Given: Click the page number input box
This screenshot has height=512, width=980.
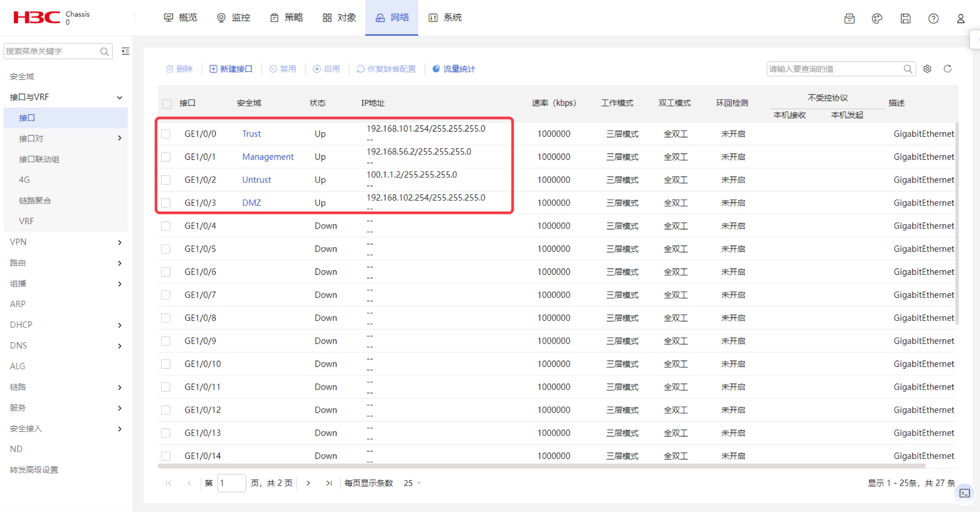Looking at the screenshot, I should [232, 483].
